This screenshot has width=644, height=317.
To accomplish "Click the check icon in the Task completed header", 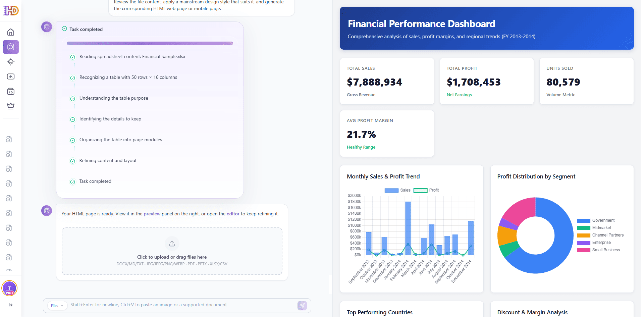I will pyautogui.click(x=64, y=29).
